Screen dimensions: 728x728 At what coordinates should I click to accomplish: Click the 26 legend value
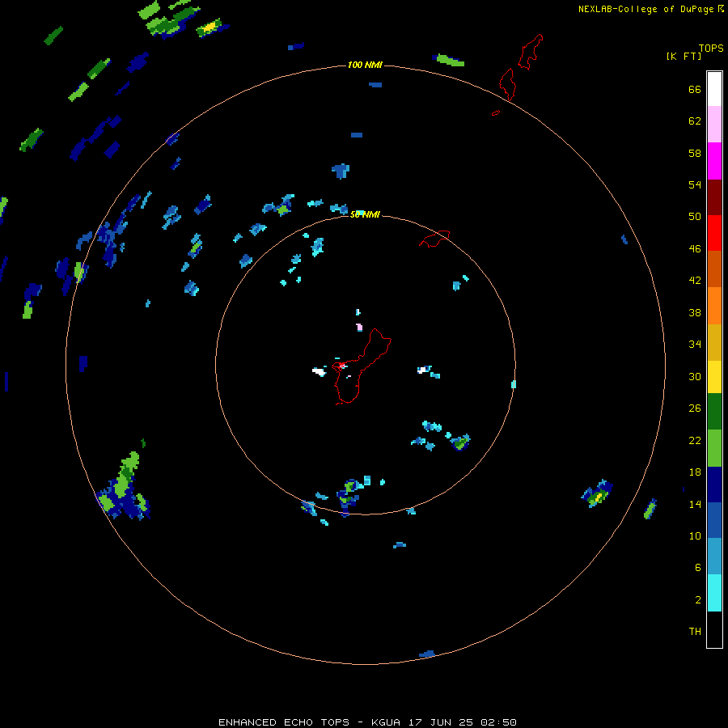coord(695,408)
